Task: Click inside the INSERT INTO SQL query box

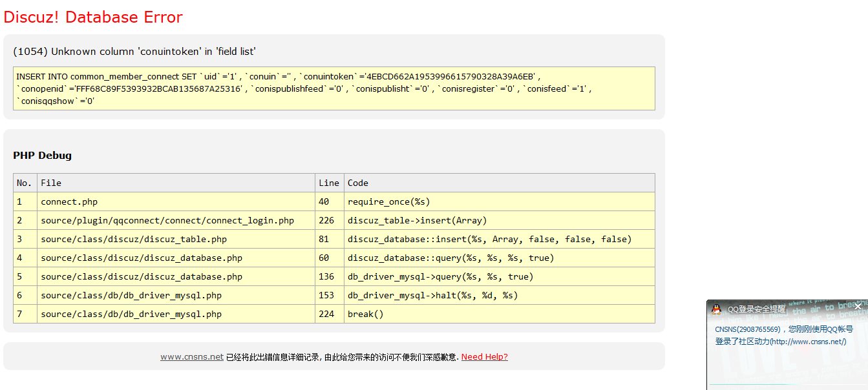Action: tap(333, 88)
